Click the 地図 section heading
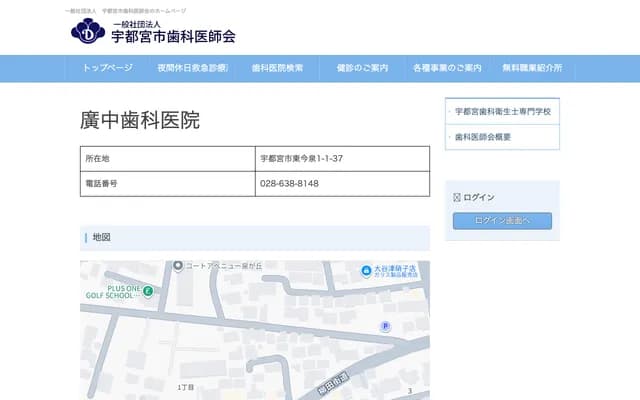 tap(255, 238)
